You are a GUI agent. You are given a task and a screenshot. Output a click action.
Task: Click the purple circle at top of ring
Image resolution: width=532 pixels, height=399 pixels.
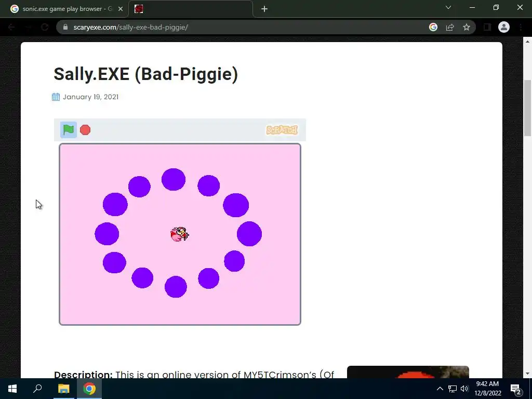[174, 179]
